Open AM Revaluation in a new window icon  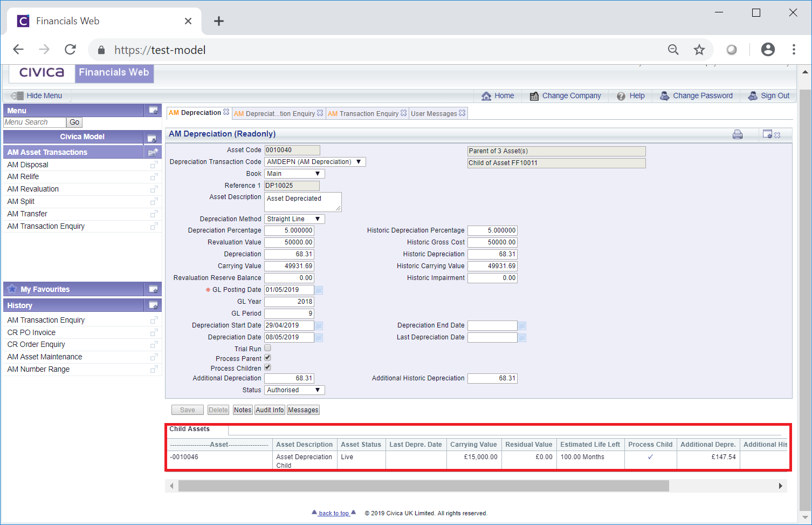[154, 189]
